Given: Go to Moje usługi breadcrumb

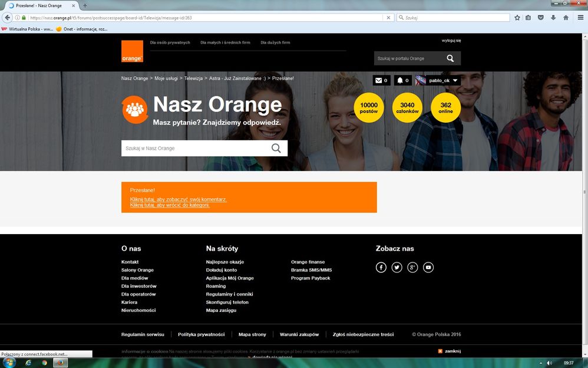Looking at the screenshot, I should coord(166,78).
